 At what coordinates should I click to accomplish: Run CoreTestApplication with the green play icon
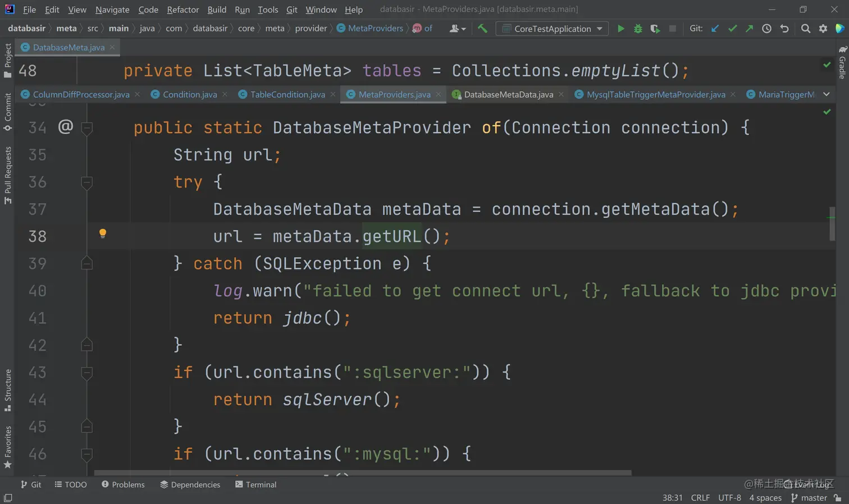click(620, 29)
